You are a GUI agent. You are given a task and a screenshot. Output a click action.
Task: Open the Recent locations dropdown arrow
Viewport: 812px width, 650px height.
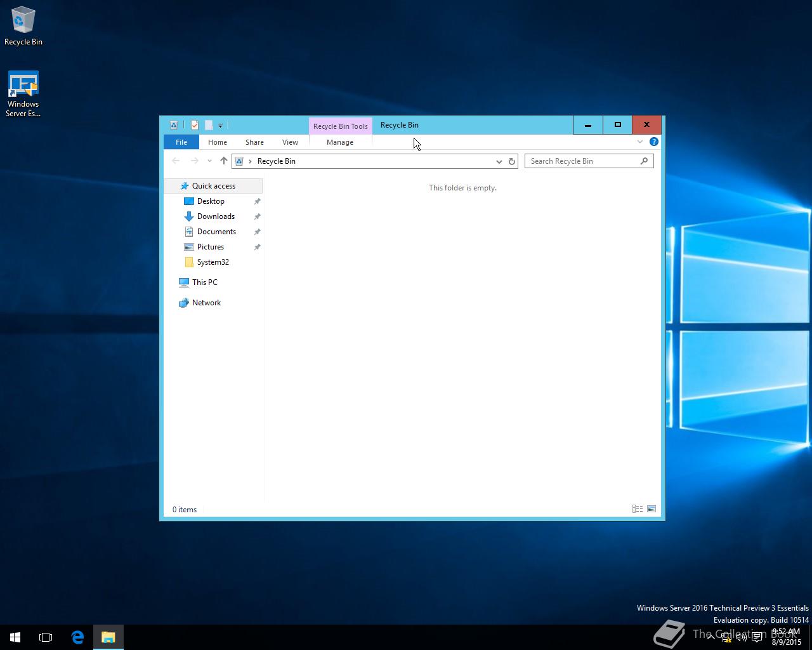tap(209, 161)
